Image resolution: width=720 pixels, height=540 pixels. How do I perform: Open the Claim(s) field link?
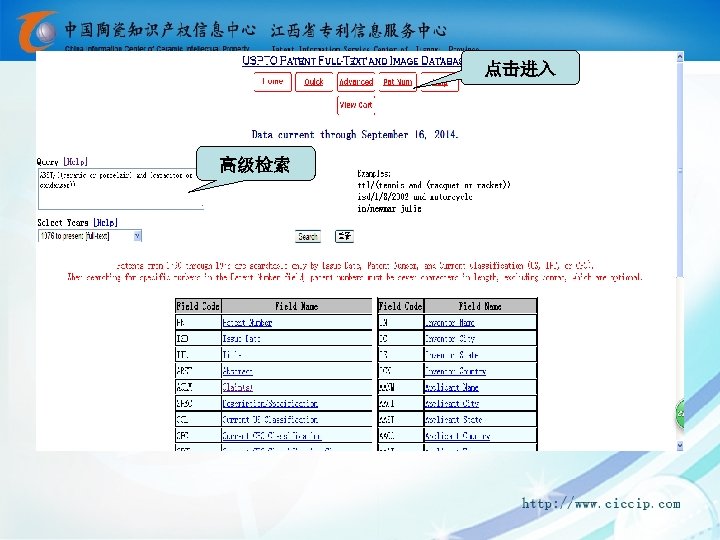point(237,387)
